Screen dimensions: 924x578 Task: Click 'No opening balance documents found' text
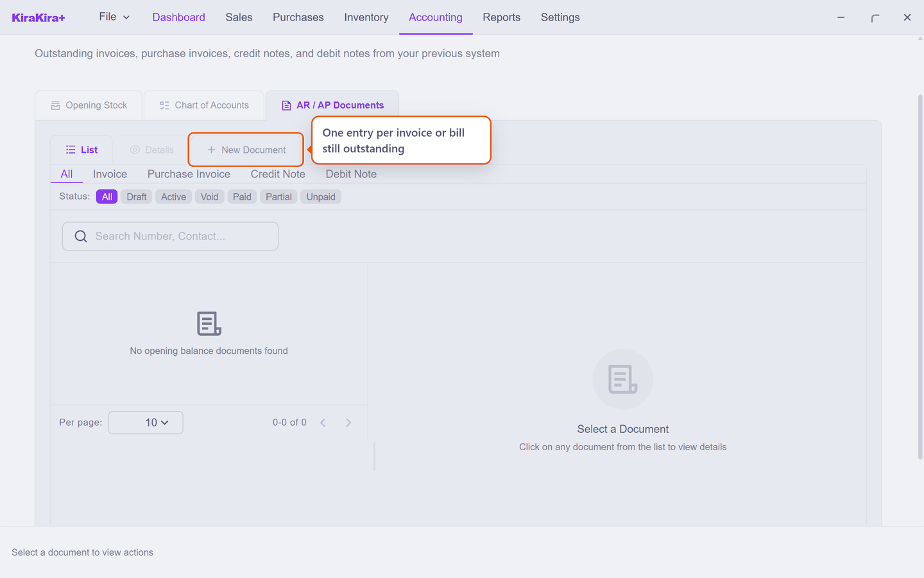click(x=209, y=351)
